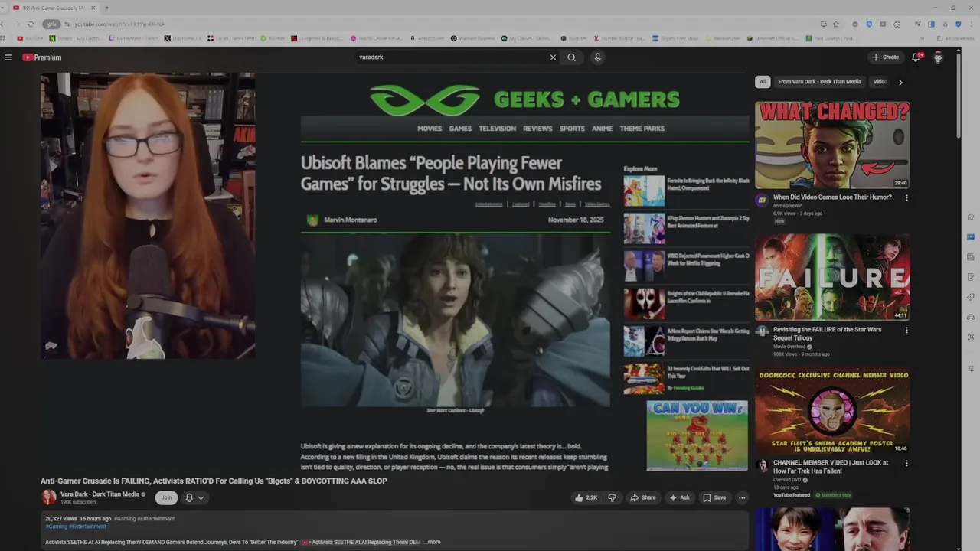980x551 pixels.
Task: Open the Amazon.com bookmark
Action: (x=427, y=38)
